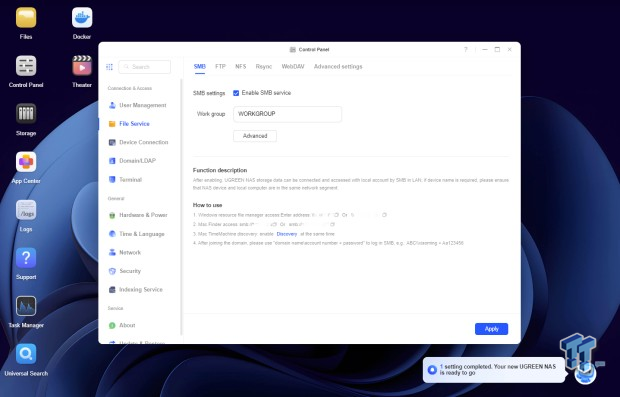Open the Advanced settings tab
Screen dimensions: 620x397
tap(338, 66)
